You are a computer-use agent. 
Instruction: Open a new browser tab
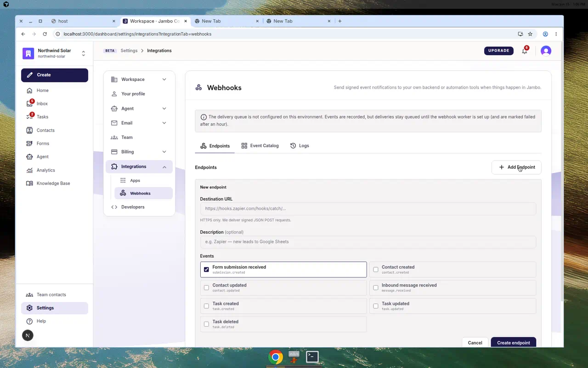click(340, 21)
